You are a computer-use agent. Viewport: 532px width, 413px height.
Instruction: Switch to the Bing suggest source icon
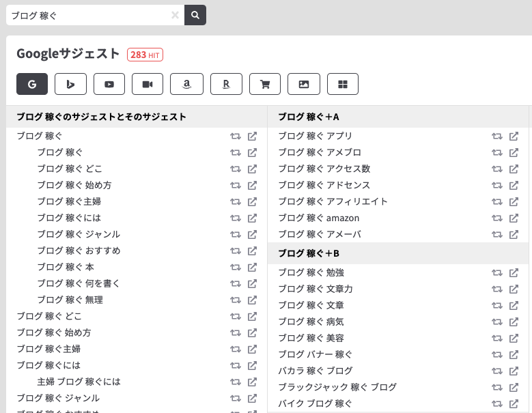pyautogui.click(x=70, y=84)
